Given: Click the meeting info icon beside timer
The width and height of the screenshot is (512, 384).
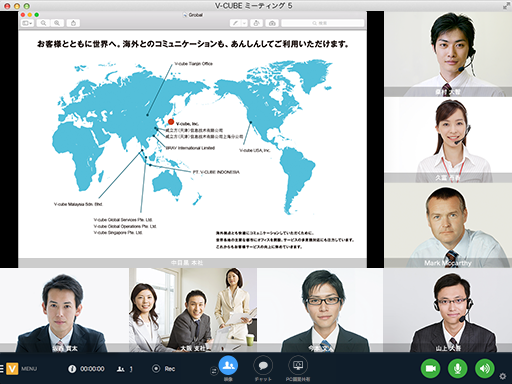Looking at the screenshot, I should click(72, 369).
